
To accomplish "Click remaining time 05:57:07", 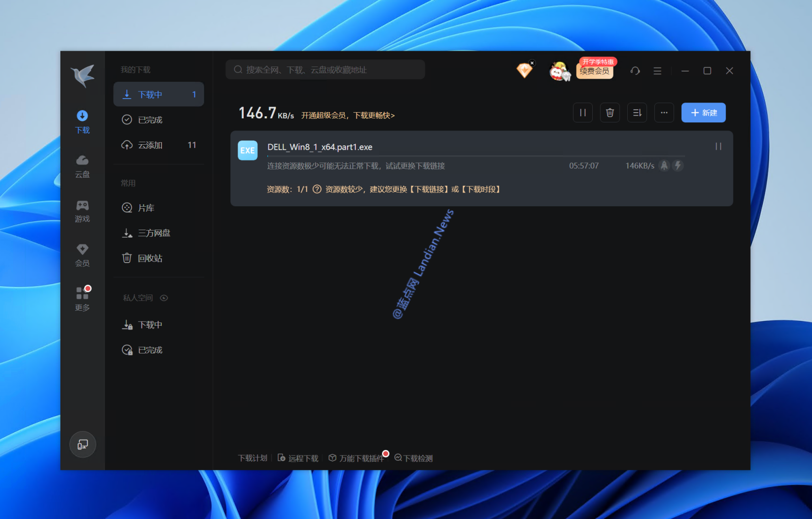I will coord(584,166).
